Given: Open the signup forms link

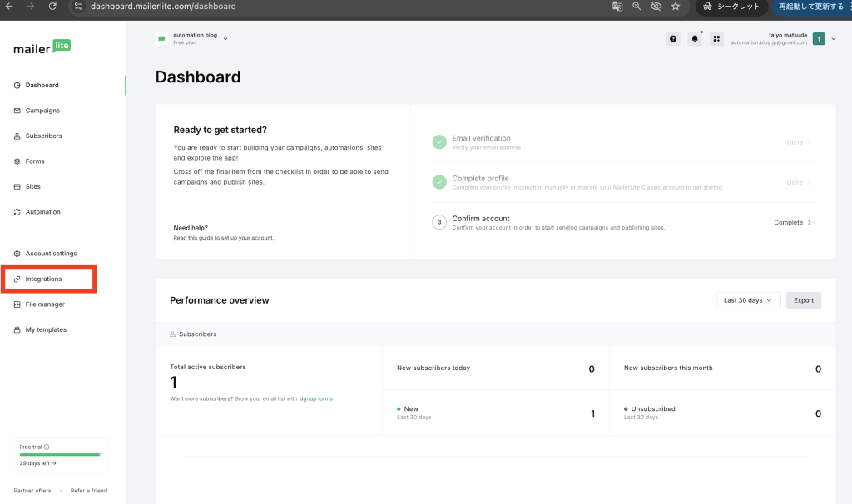Looking at the screenshot, I should pos(315,399).
